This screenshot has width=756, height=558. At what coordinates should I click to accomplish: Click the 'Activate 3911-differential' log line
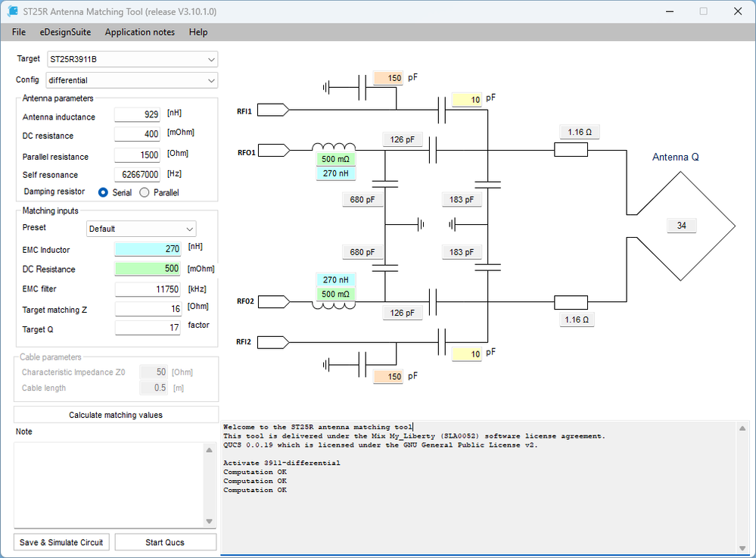282,463
